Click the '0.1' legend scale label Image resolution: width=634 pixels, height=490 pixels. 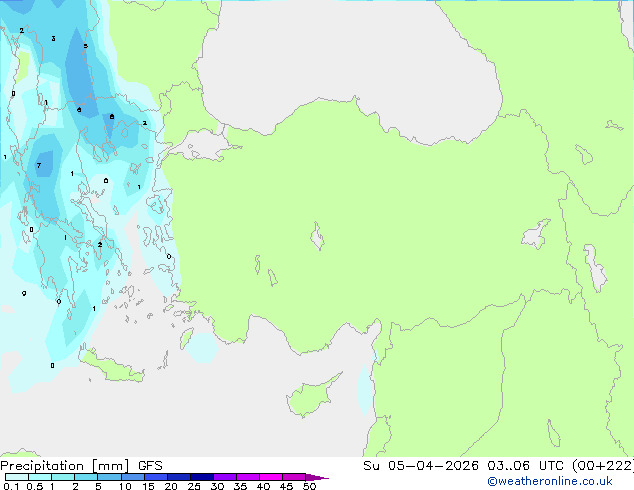pyautogui.click(x=11, y=486)
